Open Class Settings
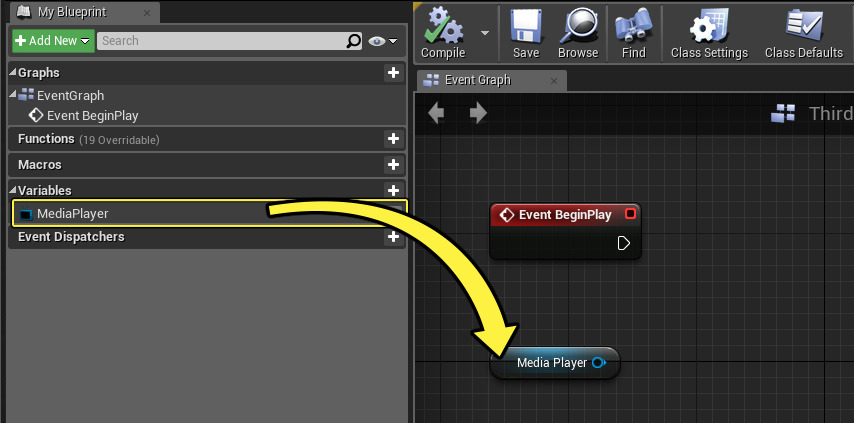The image size is (854, 423). click(x=709, y=33)
